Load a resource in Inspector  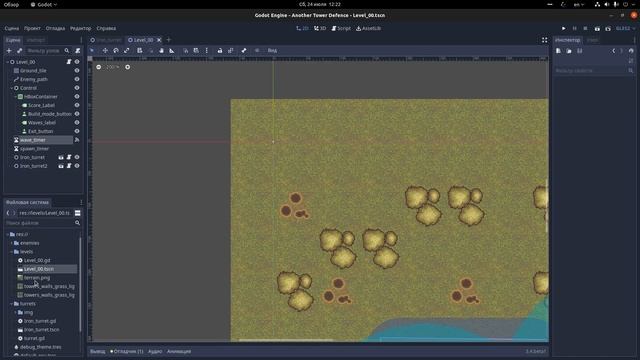(x=569, y=51)
